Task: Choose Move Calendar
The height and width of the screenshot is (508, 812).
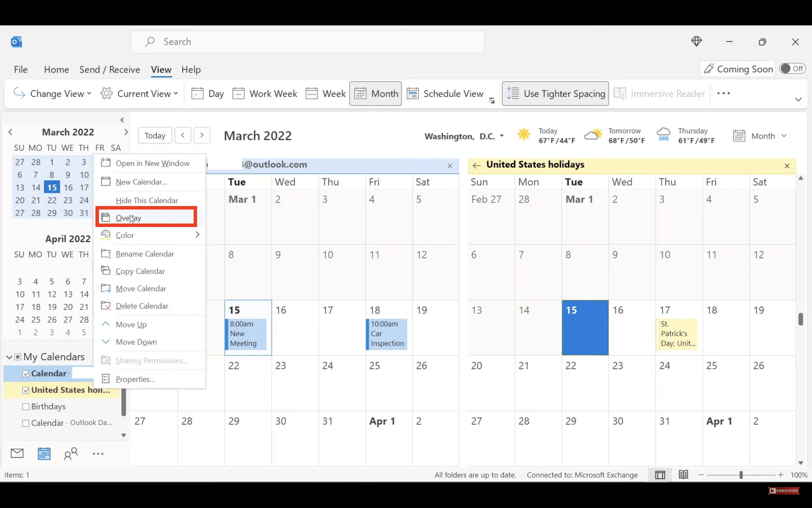Action: tap(150, 289)
